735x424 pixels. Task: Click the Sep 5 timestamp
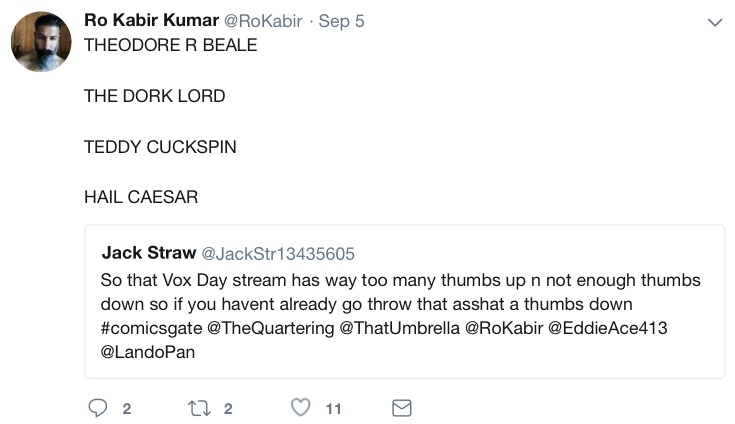[x=341, y=21]
